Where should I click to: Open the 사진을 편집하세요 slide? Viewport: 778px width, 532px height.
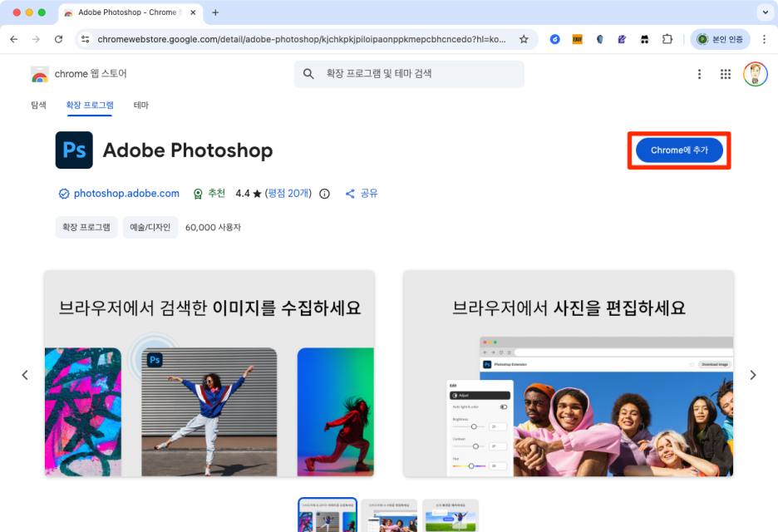coord(569,374)
